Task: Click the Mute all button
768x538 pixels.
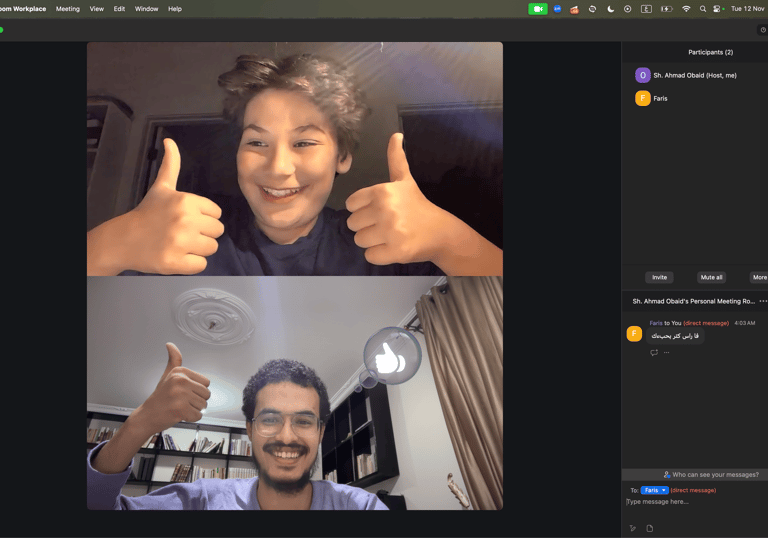Action: pyautogui.click(x=711, y=277)
